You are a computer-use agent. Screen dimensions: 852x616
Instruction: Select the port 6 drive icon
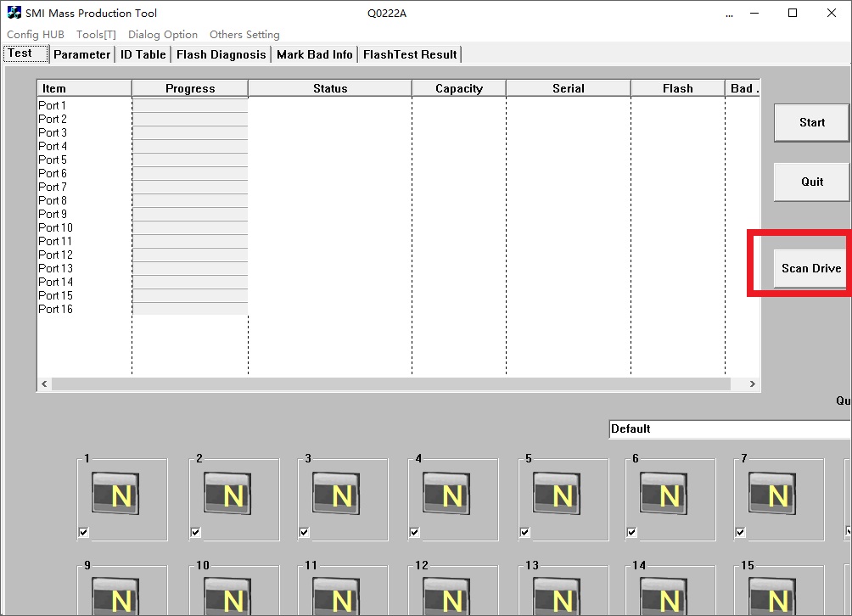tap(664, 494)
